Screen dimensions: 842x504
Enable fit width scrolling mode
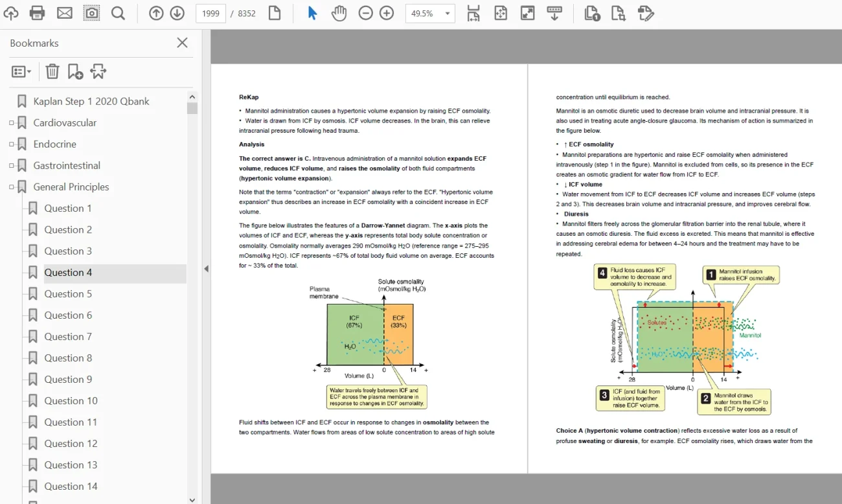coord(473,13)
